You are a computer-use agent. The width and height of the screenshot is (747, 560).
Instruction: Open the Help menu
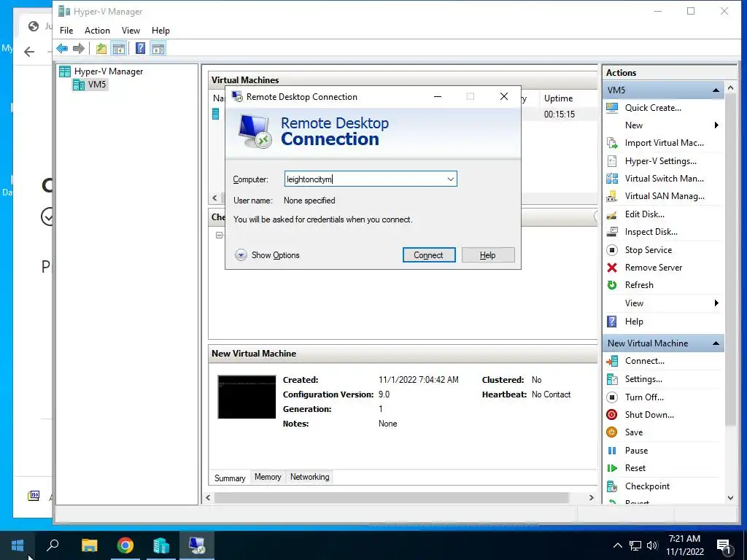[160, 31]
